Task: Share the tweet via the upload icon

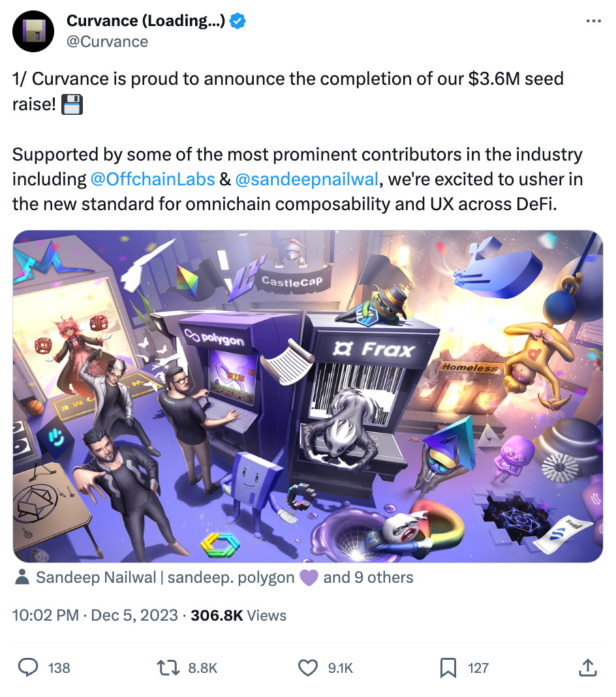Action: pyautogui.click(x=587, y=668)
